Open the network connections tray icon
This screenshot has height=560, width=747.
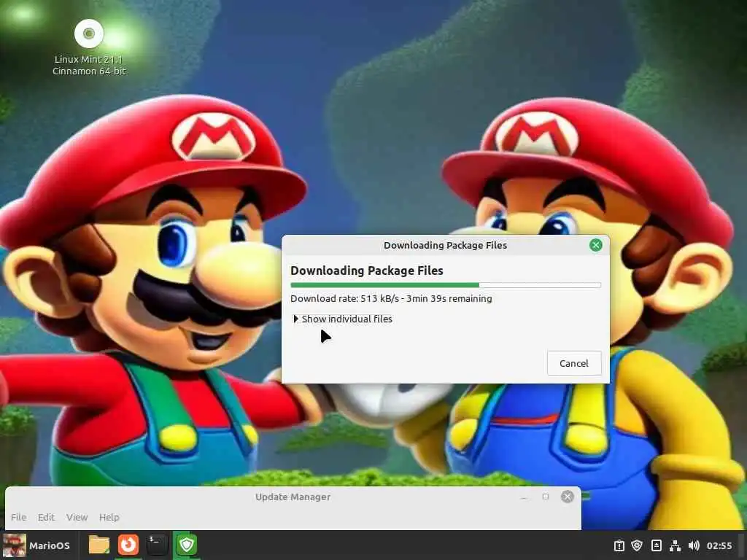675,545
